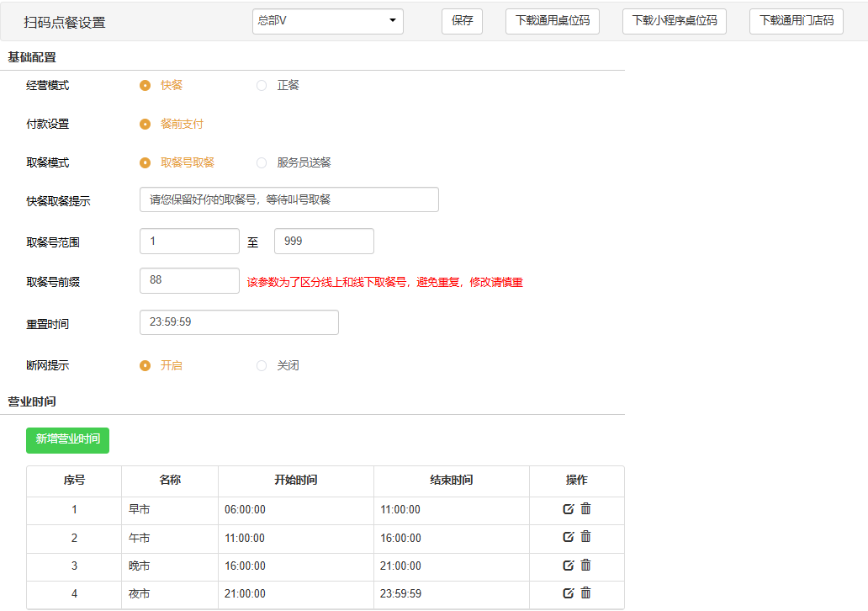Click 新增营业时间 green button

[67, 440]
